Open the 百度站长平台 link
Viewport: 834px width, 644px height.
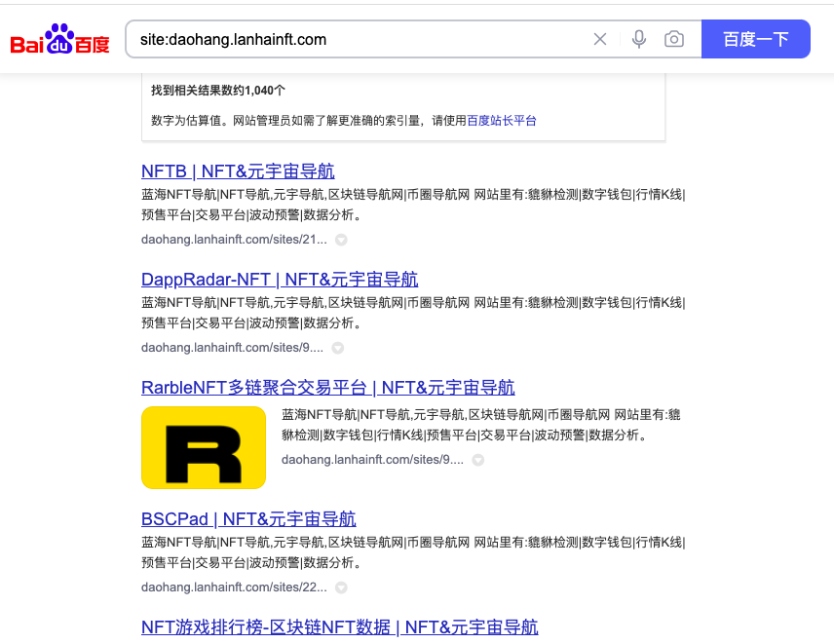pyautogui.click(x=502, y=121)
